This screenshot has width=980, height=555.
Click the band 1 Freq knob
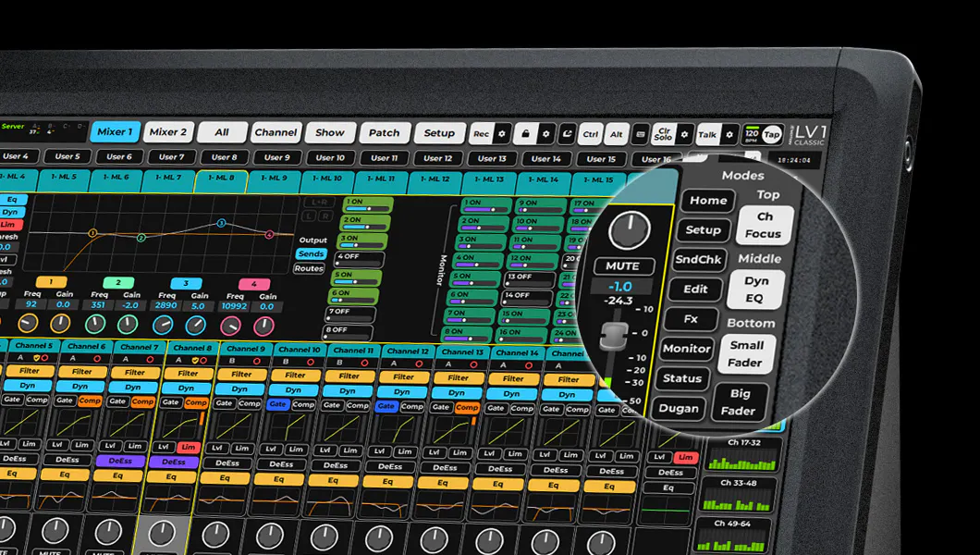click(x=28, y=323)
